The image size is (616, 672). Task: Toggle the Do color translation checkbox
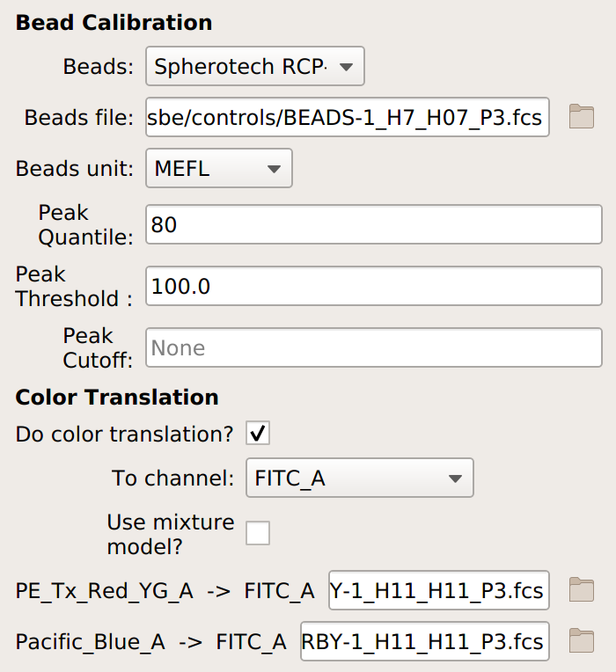[258, 433]
